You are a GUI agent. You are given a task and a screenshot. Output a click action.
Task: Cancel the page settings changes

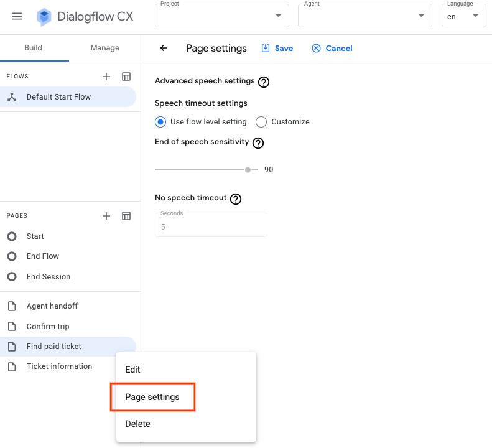pyautogui.click(x=332, y=49)
